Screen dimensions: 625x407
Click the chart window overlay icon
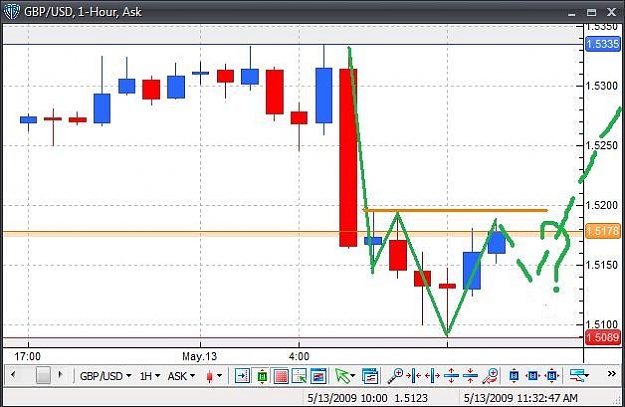pyautogui.click(x=318, y=376)
